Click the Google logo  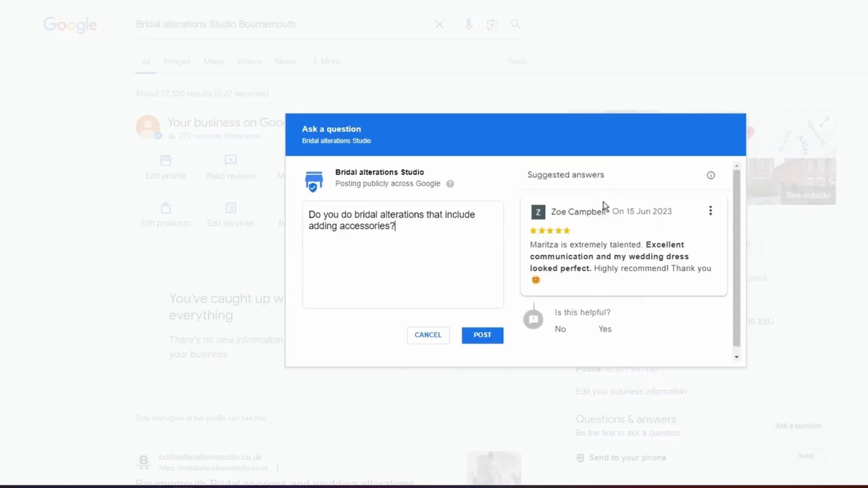[x=70, y=25]
